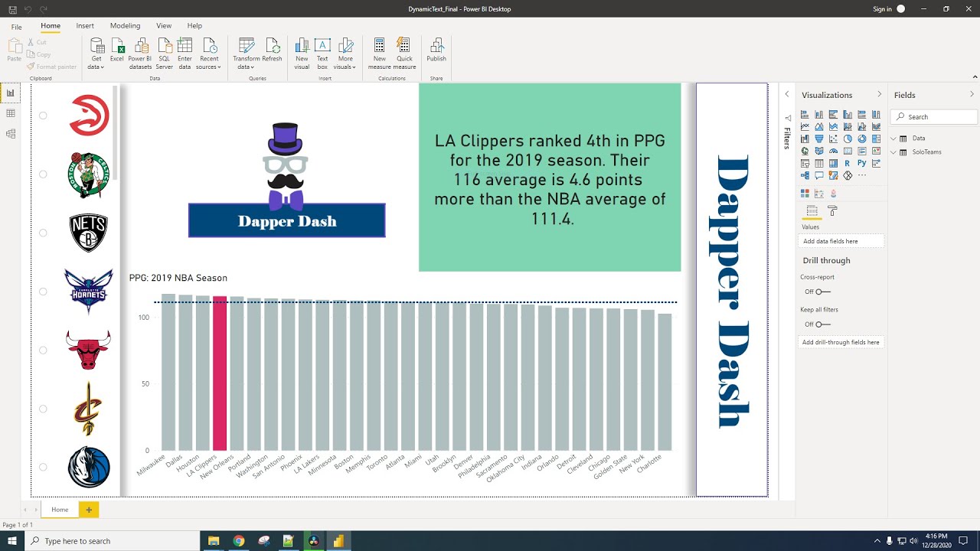980x551 pixels.
Task: Pick the Python visual
Action: (x=862, y=163)
